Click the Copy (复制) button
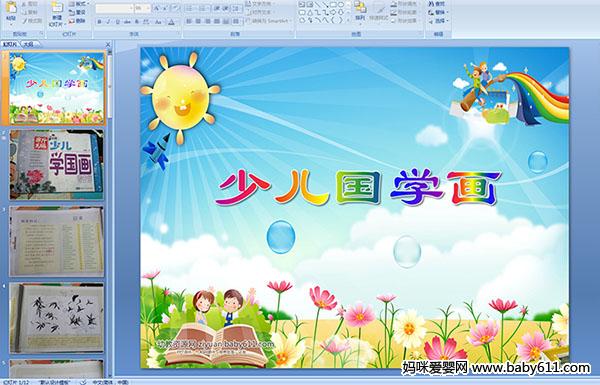 [29, 12]
